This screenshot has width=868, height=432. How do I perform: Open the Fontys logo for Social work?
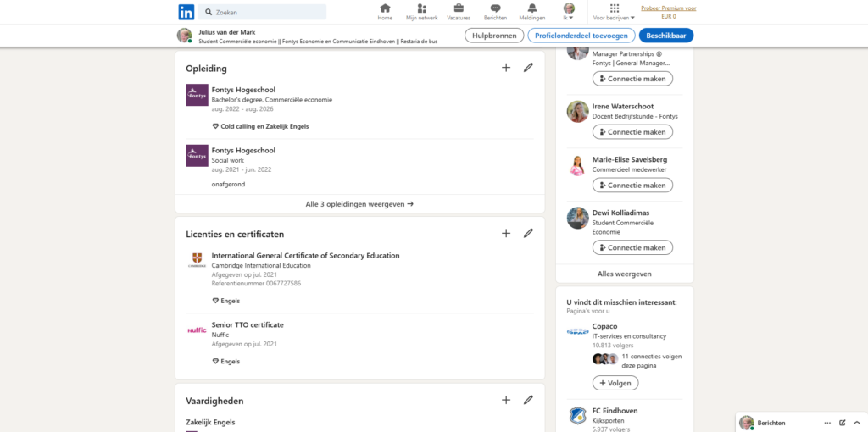[x=197, y=156]
